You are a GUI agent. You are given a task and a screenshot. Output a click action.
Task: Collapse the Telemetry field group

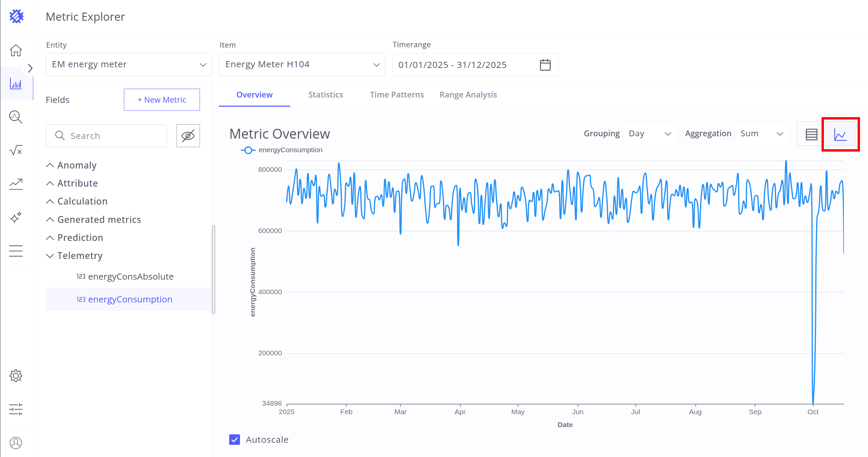point(50,256)
